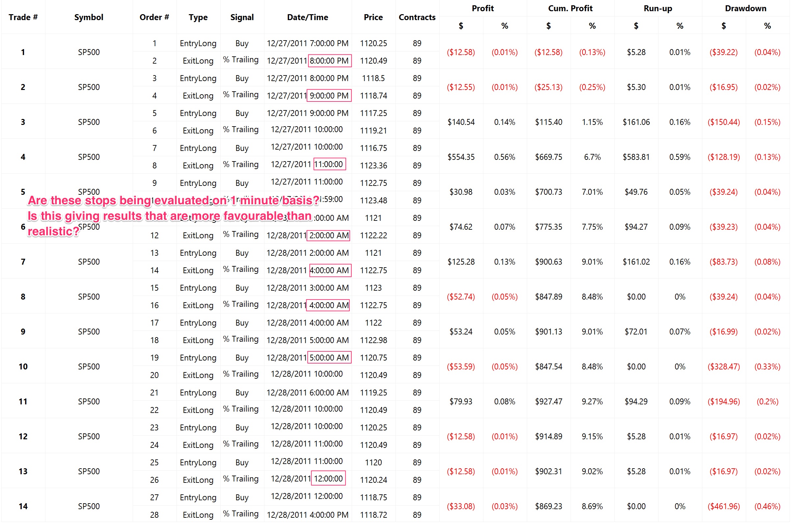Image resolution: width=812 pixels, height=524 pixels.
Task: Click drawdown percent (0.2%) for trade 11
Action: 768,402
